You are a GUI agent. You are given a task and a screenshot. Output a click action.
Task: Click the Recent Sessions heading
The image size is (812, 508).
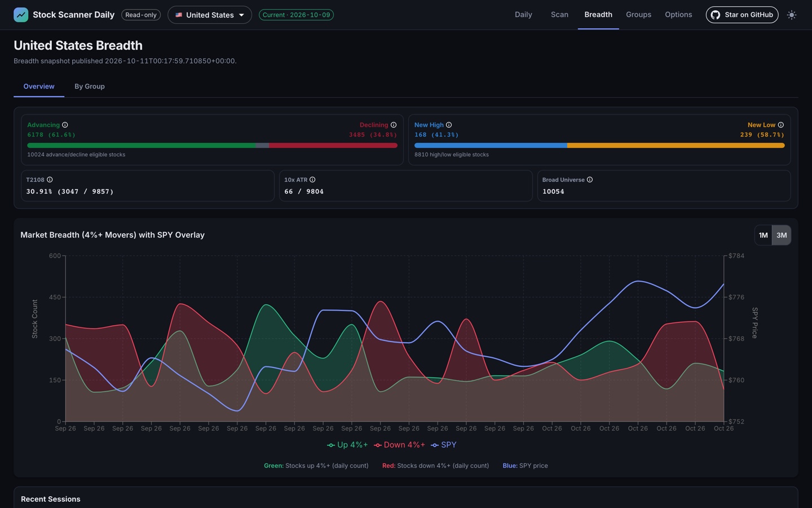pyautogui.click(x=51, y=499)
